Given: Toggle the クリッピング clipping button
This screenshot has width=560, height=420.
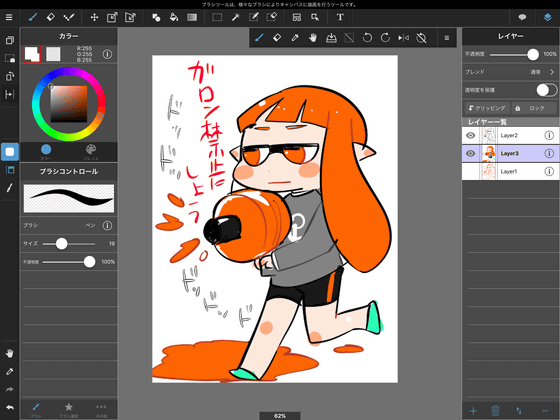Looking at the screenshot, I should (x=487, y=108).
